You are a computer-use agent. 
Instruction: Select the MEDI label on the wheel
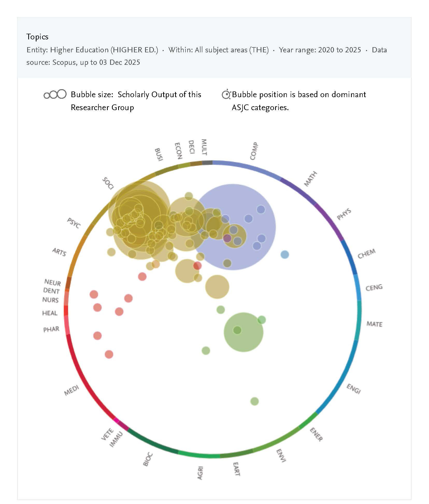(x=71, y=391)
